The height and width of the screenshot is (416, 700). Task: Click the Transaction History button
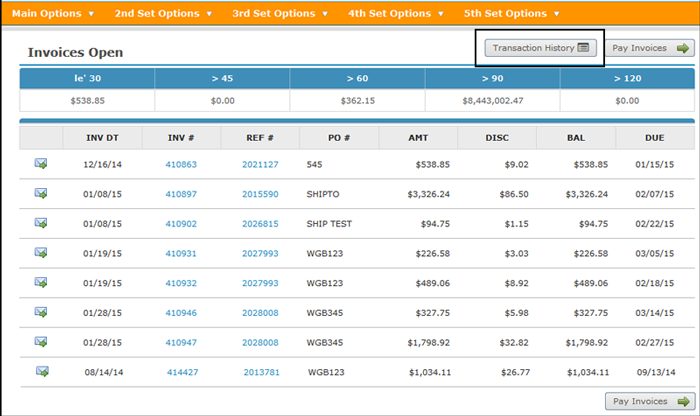[540, 47]
